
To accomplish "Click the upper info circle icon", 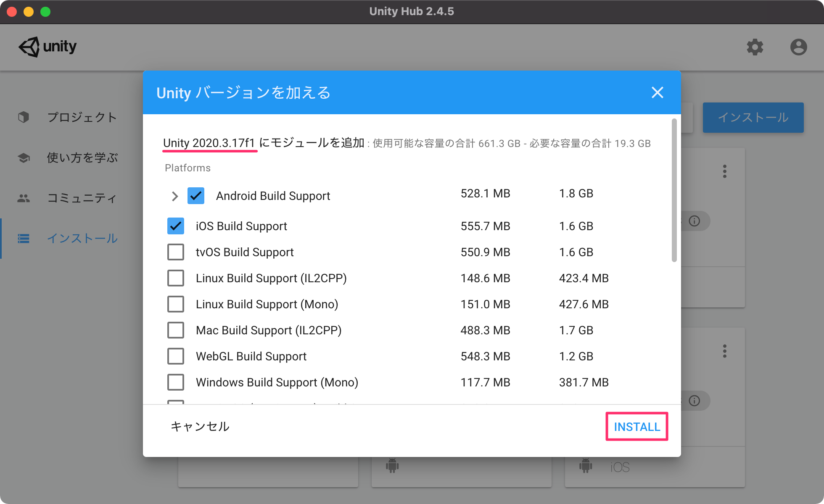I will pos(695,221).
